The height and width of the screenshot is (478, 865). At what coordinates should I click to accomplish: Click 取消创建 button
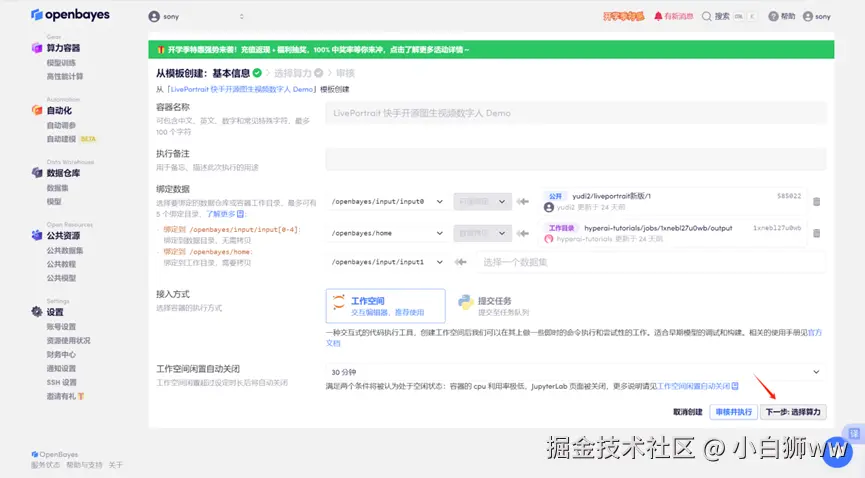tap(688, 412)
